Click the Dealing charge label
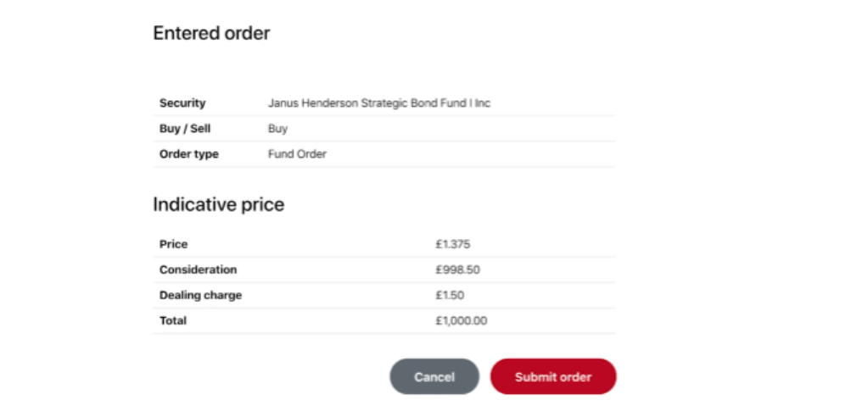 [200, 295]
